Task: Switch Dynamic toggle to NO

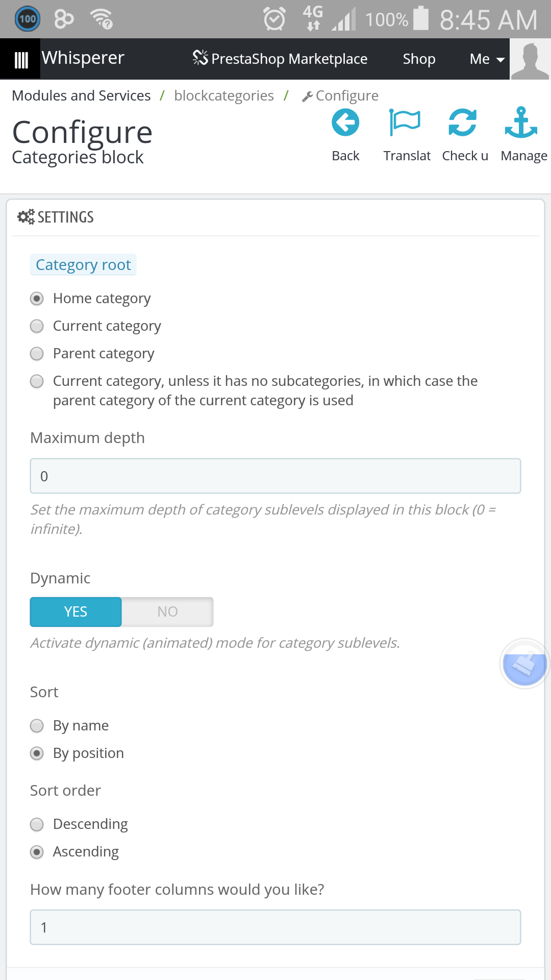Action: pos(167,612)
